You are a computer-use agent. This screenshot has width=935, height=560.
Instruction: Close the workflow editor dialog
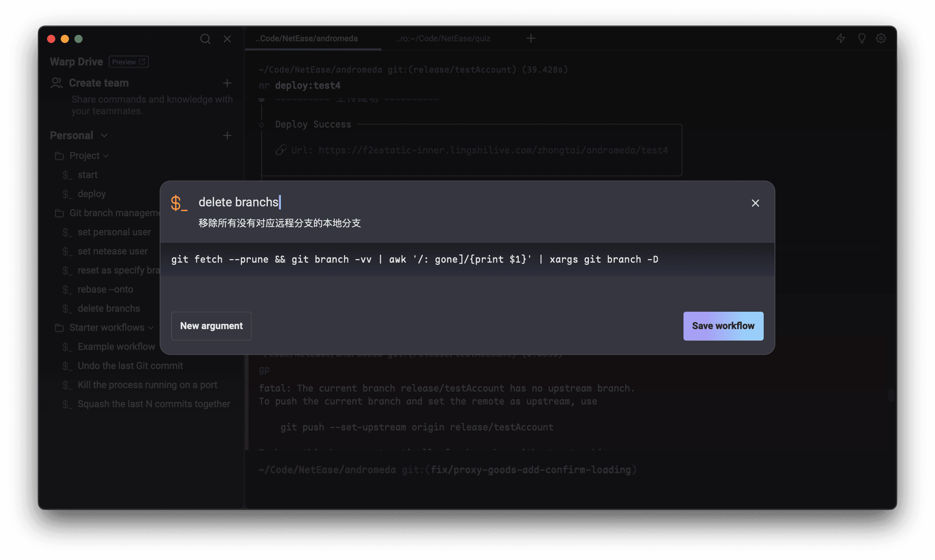755,203
